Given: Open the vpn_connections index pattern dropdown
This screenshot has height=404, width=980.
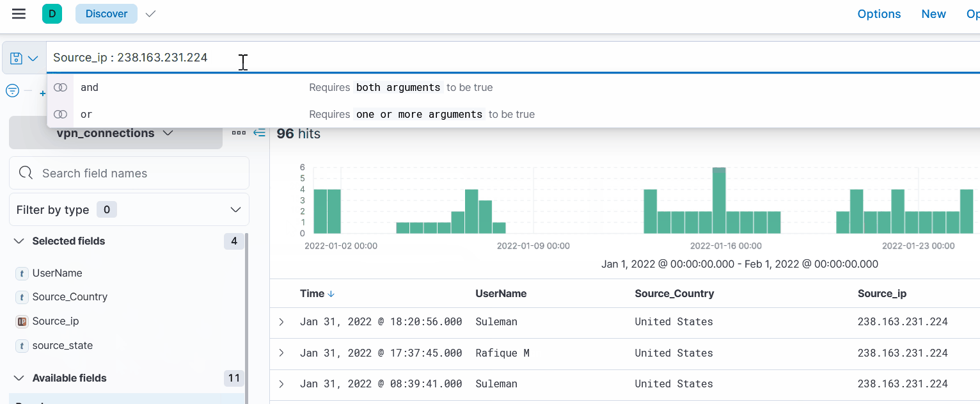Looking at the screenshot, I should tap(115, 133).
